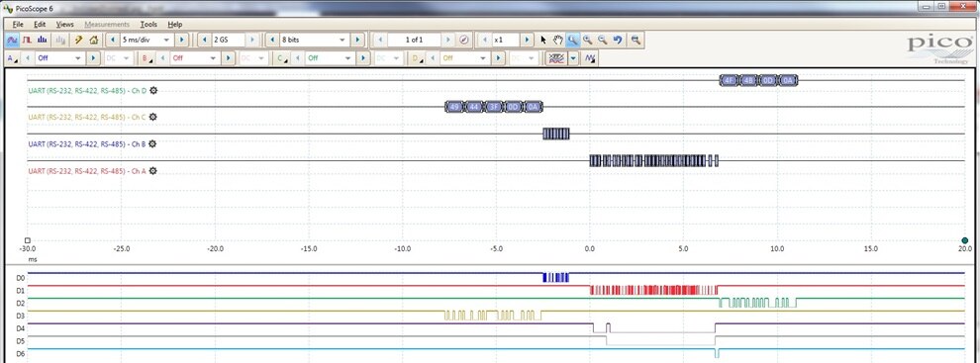Increase the timebase with right arrow
Screen dimensions: 980x363
[181, 40]
